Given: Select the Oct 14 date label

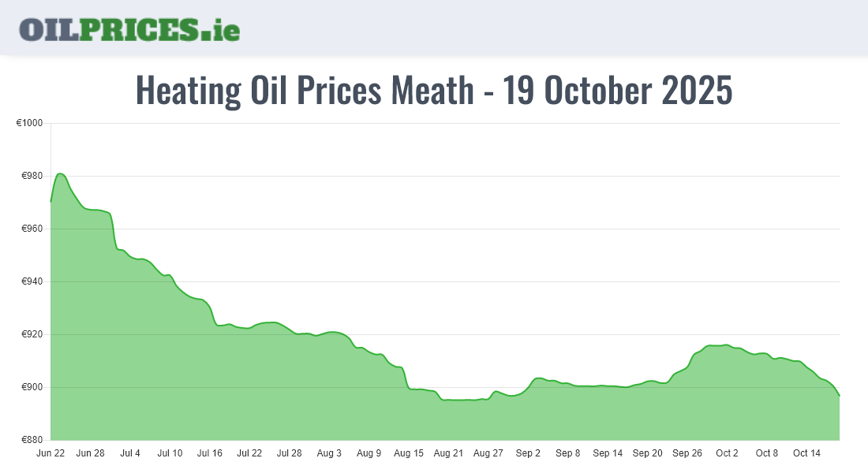Looking at the screenshot, I should pyautogui.click(x=806, y=453).
